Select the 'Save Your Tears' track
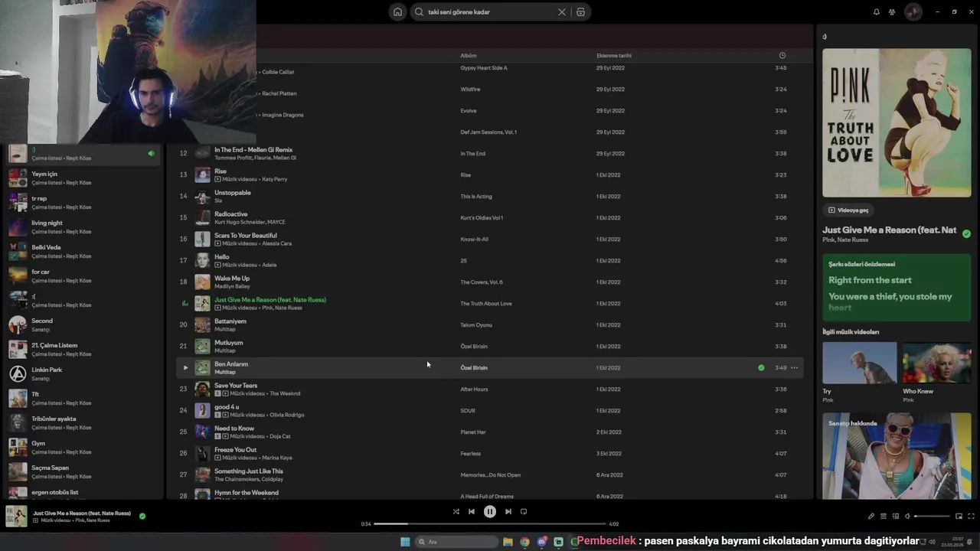 pyautogui.click(x=490, y=390)
